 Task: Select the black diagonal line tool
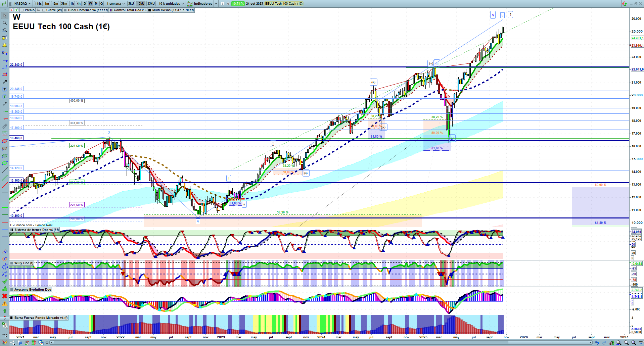point(5,170)
